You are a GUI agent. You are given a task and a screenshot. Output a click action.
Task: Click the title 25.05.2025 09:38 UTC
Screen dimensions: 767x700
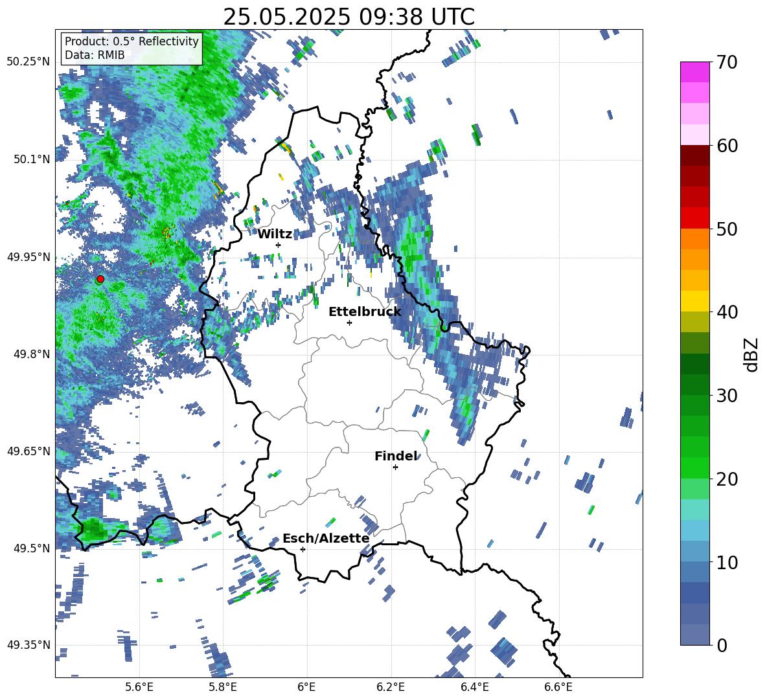349,17
